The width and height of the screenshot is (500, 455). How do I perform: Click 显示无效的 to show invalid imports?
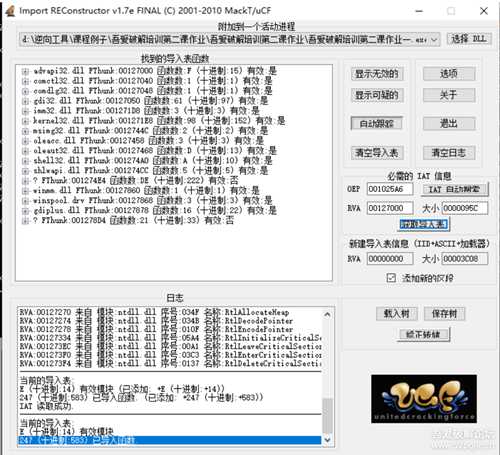377,74
